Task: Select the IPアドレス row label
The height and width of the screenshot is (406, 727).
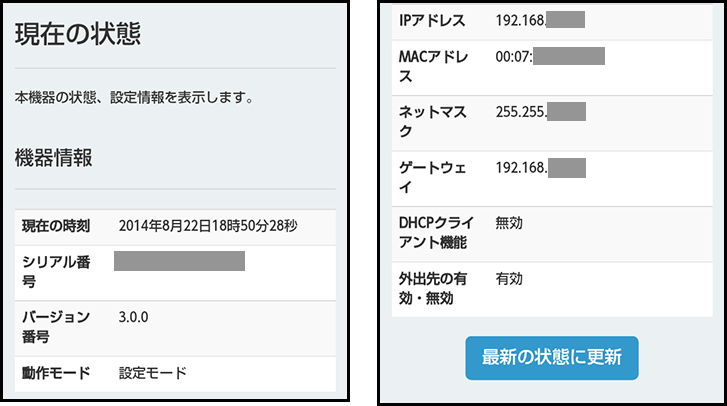Action: tap(432, 20)
